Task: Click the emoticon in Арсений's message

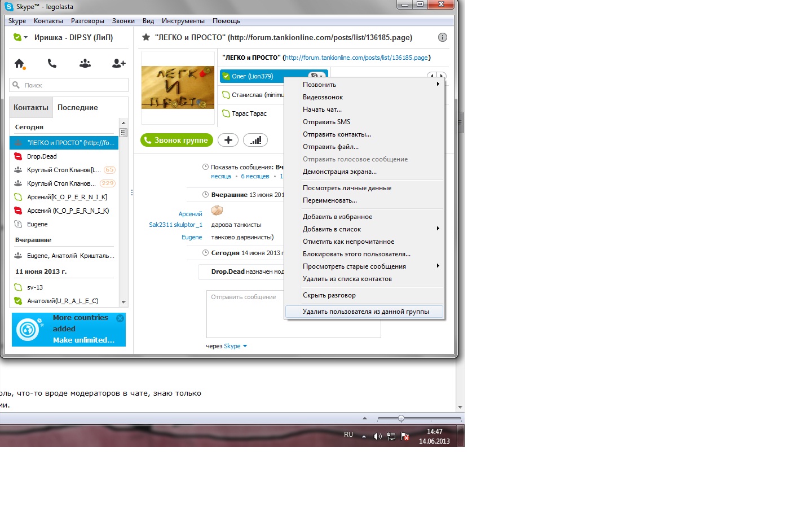Action: pyautogui.click(x=217, y=211)
